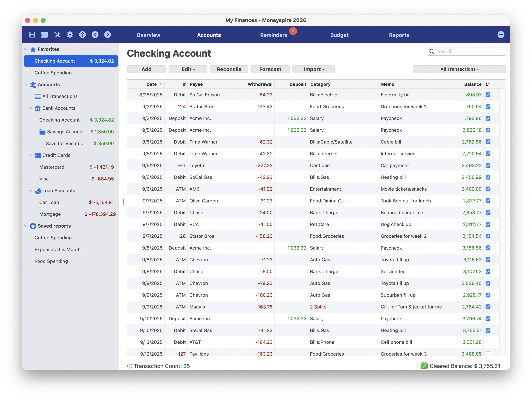Uncheck cleared box for So Cal Edison

(488, 95)
